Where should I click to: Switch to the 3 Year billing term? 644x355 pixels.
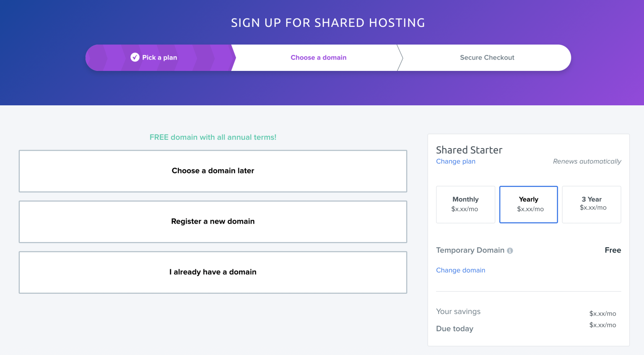(x=591, y=204)
